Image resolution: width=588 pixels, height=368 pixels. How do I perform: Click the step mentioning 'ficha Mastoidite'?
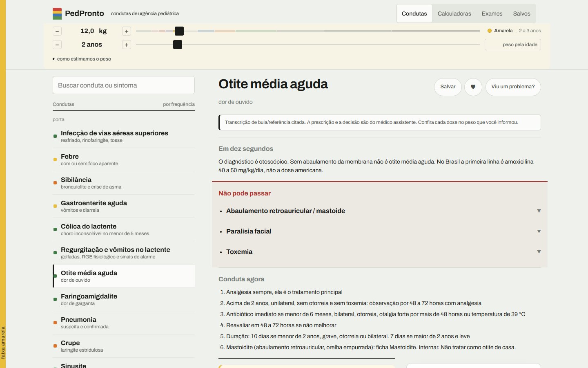371,347
